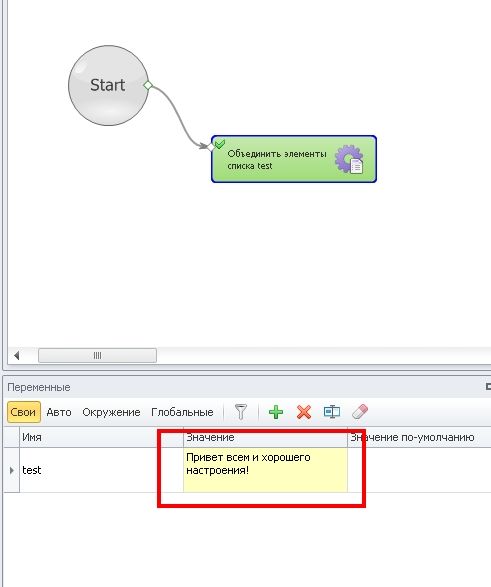
Task: Click the scrollbar left arrow
Action: tap(16, 355)
